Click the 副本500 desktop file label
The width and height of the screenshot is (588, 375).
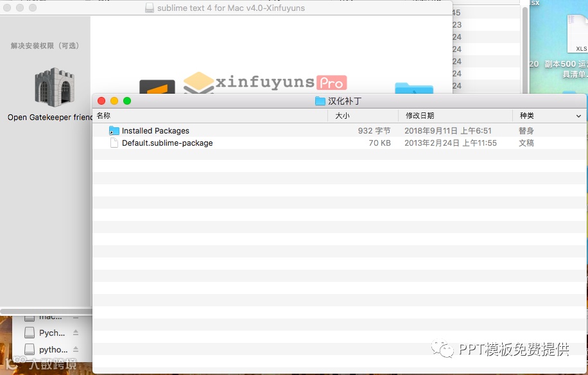click(566, 69)
